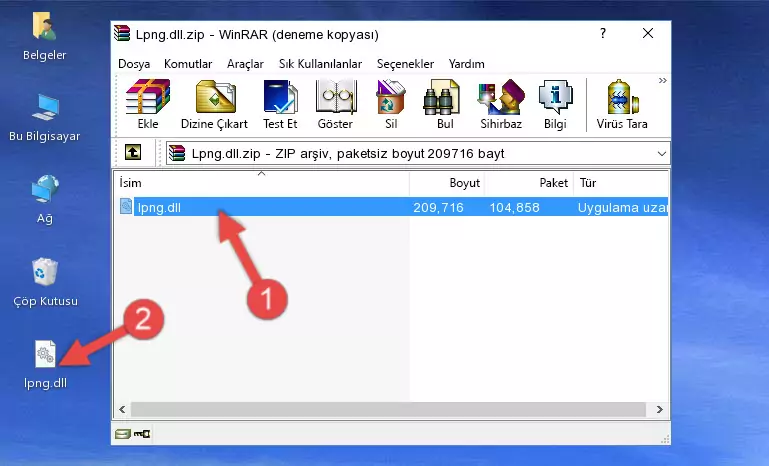The image size is (769, 466).
Task: Click the Uygulama uzantısı type cell
Action: pos(622,207)
